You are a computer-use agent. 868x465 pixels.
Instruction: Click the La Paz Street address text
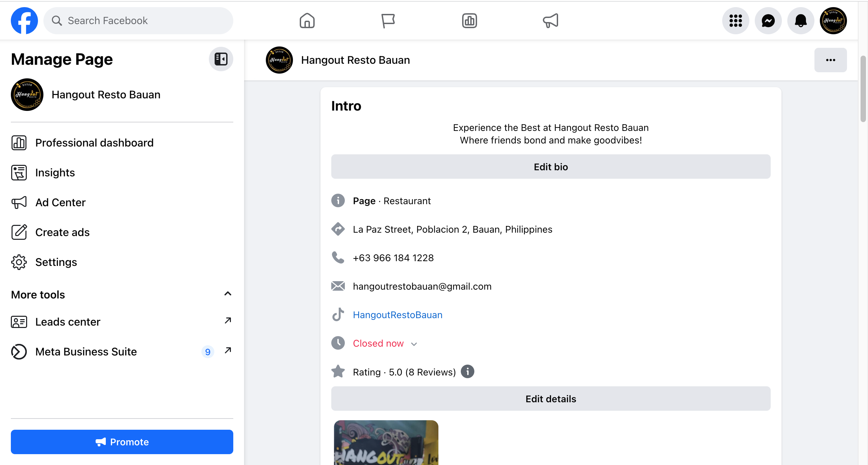[453, 230]
